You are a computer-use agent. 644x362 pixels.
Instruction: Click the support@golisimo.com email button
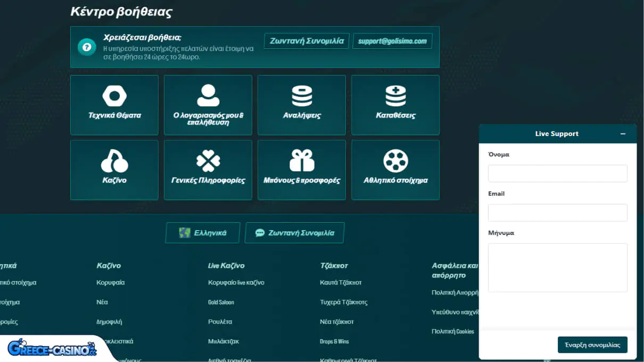click(392, 41)
